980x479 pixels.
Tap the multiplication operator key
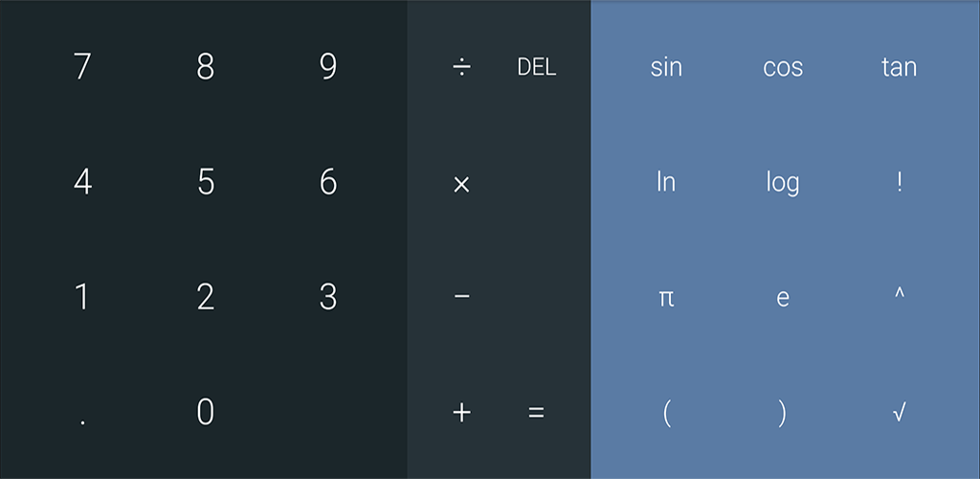pyautogui.click(x=461, y=183)
